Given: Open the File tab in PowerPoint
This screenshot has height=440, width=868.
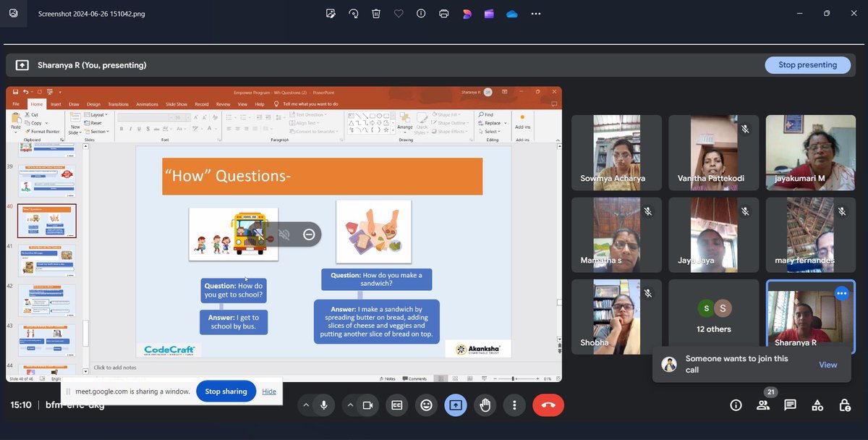Looking at the screenshot, I should 16,104.
